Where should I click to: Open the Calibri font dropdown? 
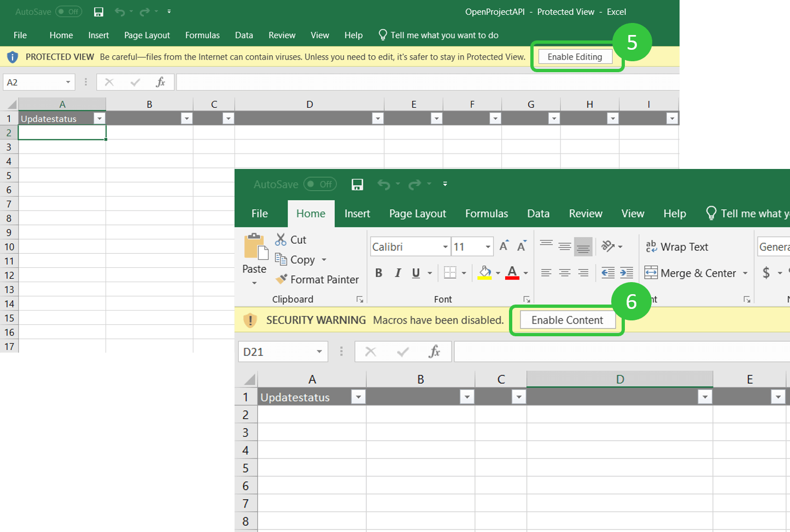point(446,247)
